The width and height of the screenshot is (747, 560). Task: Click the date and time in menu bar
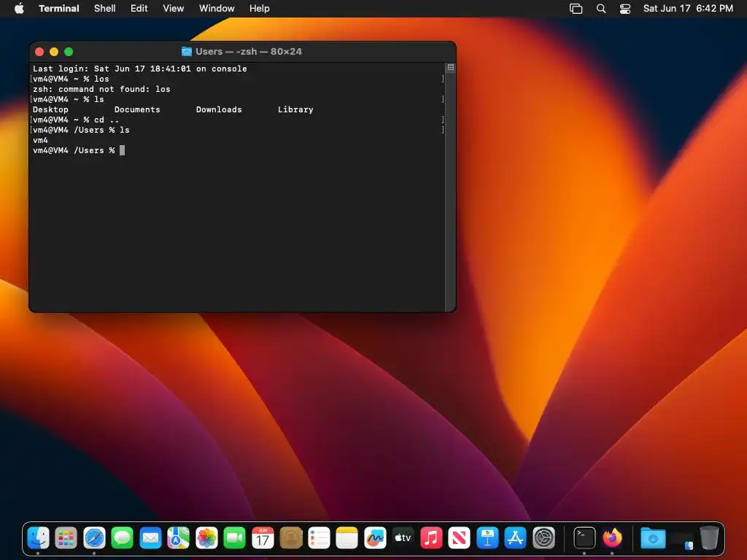[x=688, y=8]
